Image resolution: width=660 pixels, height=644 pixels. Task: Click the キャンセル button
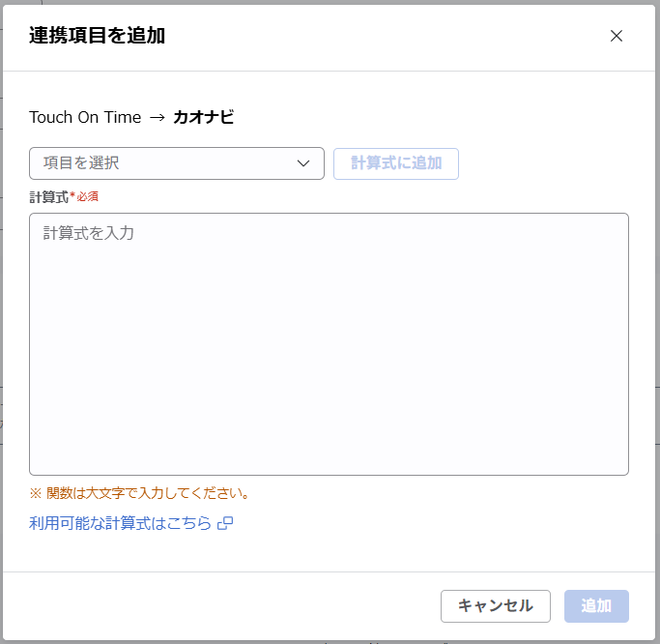[496, 605]
